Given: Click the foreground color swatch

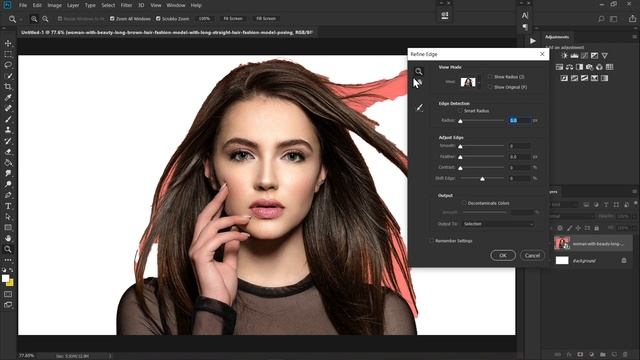Looking at the screenshot, I should (5, 278).
